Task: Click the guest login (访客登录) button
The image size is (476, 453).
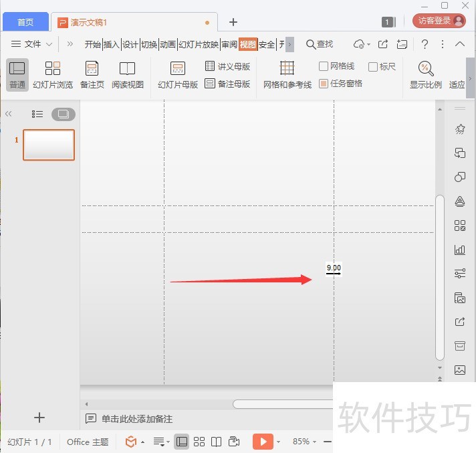Action: click(439, 21)
